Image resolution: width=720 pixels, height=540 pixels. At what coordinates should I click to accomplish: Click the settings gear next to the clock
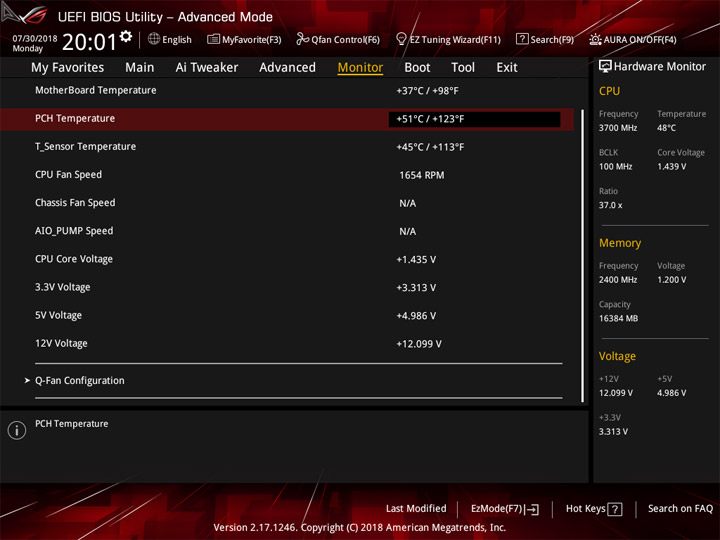126,37
